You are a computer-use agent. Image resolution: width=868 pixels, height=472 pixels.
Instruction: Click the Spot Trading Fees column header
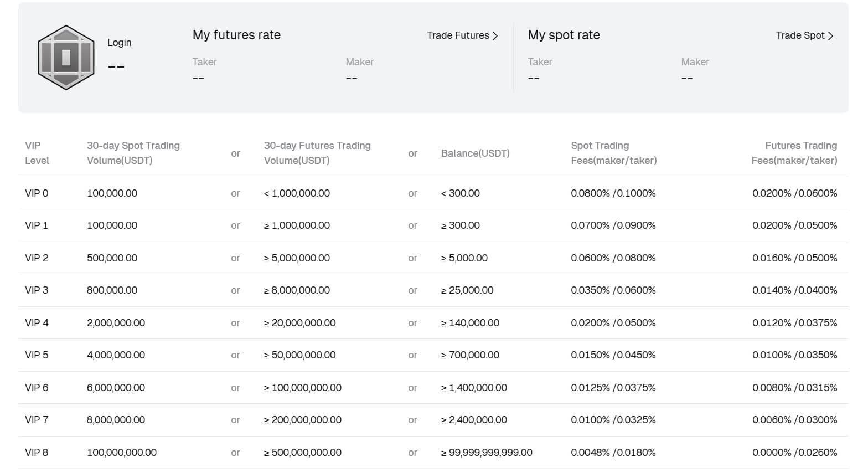point(614,153)
